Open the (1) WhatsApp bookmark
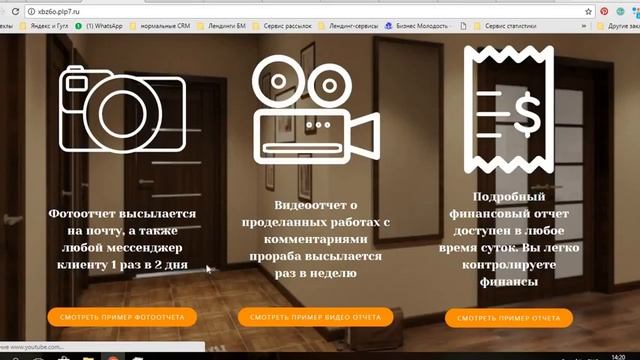Viewport: 640px width, 360px height. click(99, 26)
